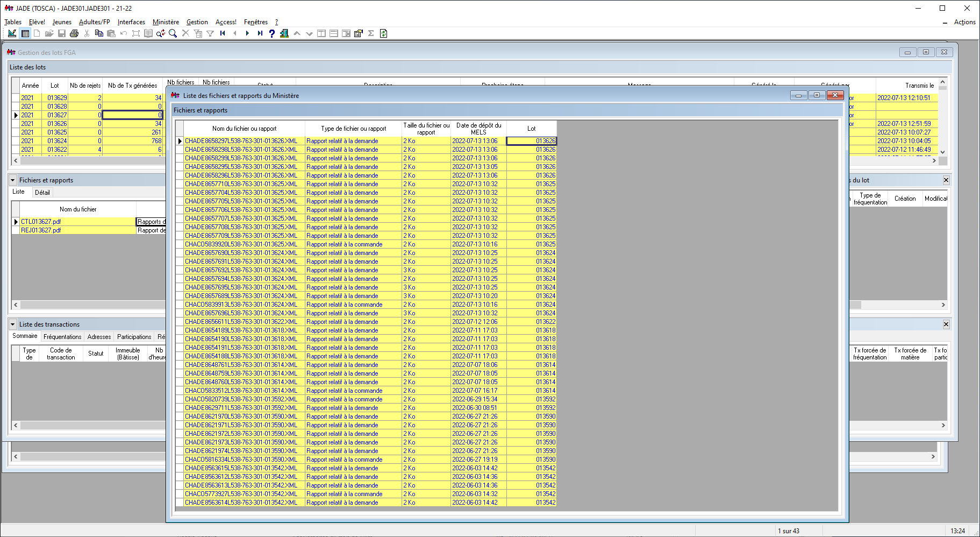Select file CTL013627.pdf in the list

click(x=41, y=222)
